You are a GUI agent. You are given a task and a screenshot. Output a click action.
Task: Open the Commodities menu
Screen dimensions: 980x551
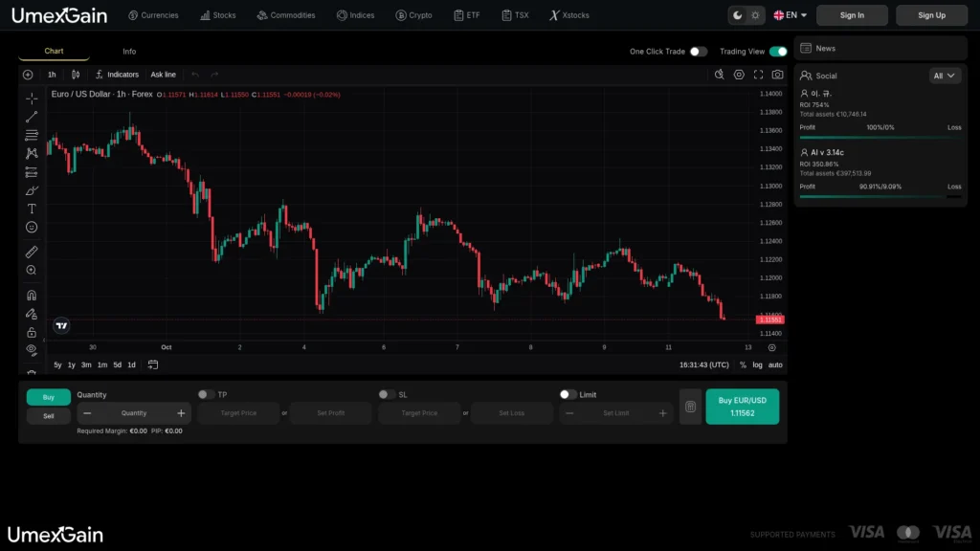click(286, 15)
